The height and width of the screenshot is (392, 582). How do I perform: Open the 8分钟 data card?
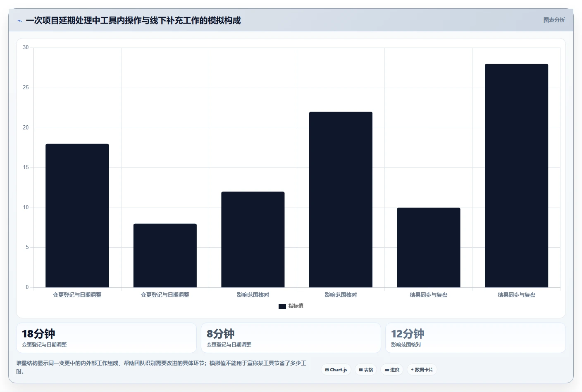point(291,338)
